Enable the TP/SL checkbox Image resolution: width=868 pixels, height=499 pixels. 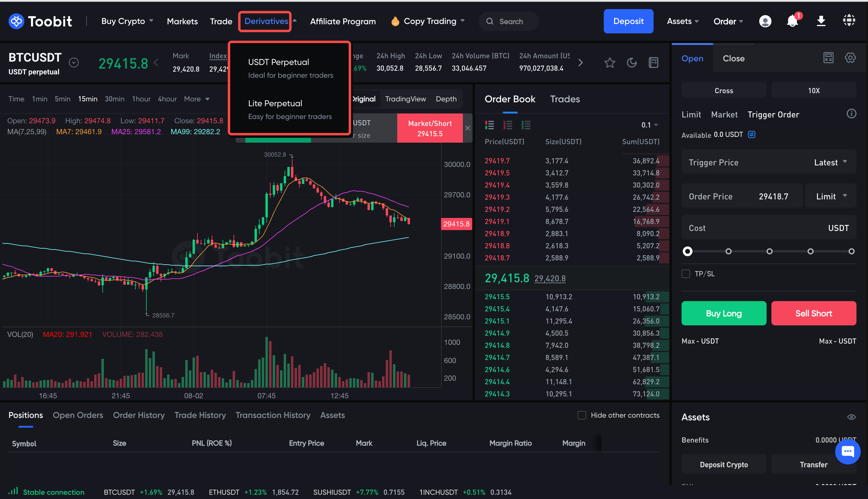point(686,274)
